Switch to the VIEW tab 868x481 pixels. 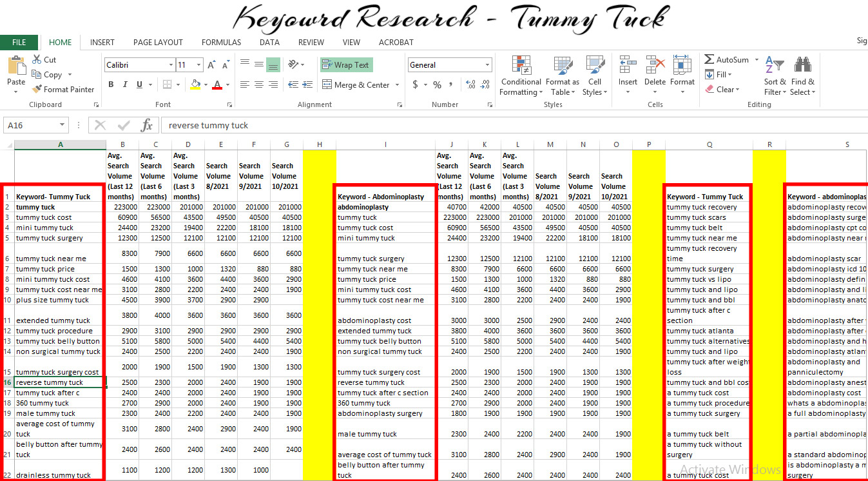coord(351,43)
